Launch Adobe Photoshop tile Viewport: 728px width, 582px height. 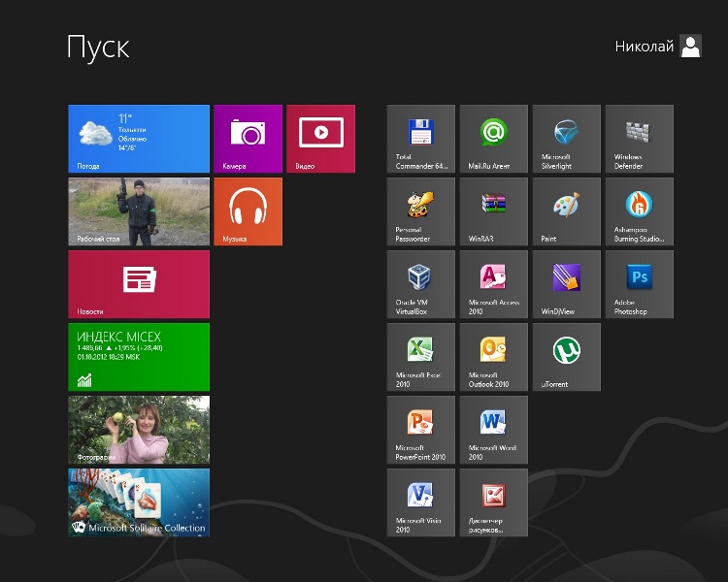[640, 284]
